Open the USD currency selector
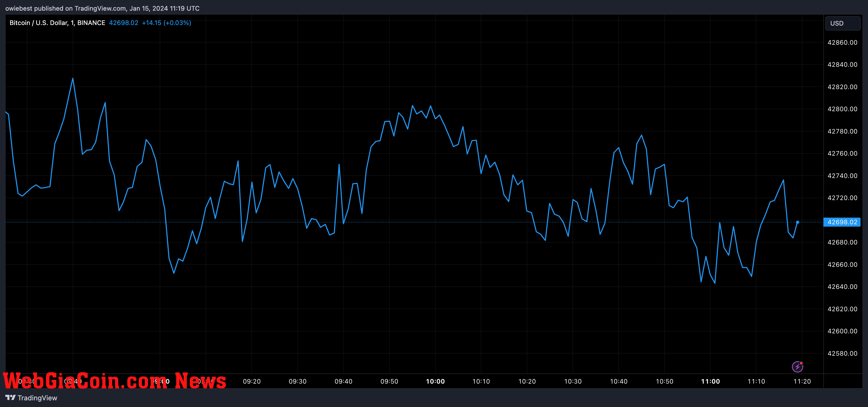 [x=842, y=23]
